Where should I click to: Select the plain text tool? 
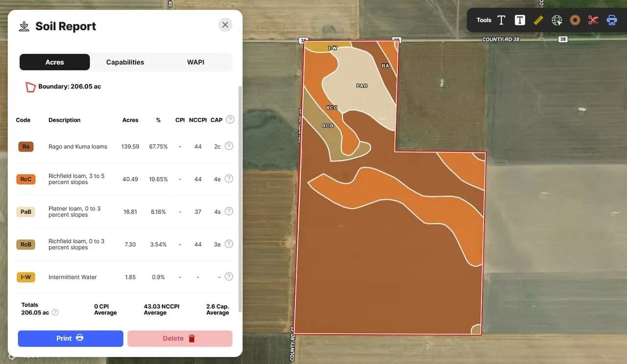click(501, 20)
